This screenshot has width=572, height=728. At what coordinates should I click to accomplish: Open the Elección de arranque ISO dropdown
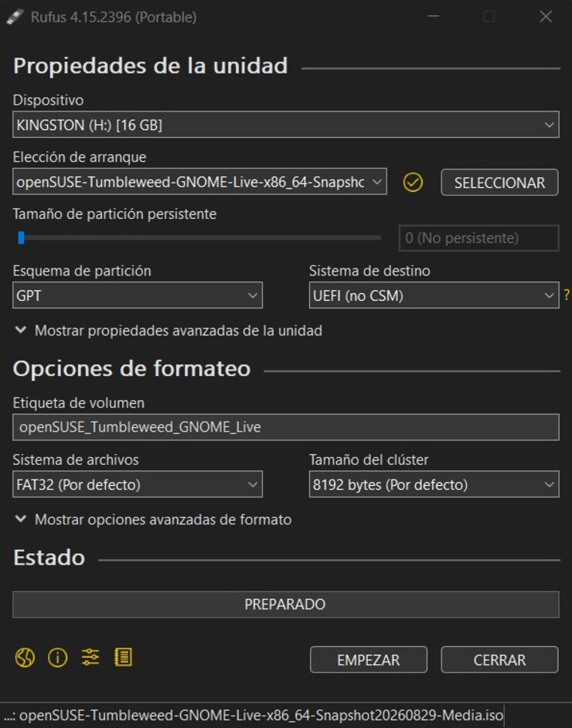click(199, 182)
